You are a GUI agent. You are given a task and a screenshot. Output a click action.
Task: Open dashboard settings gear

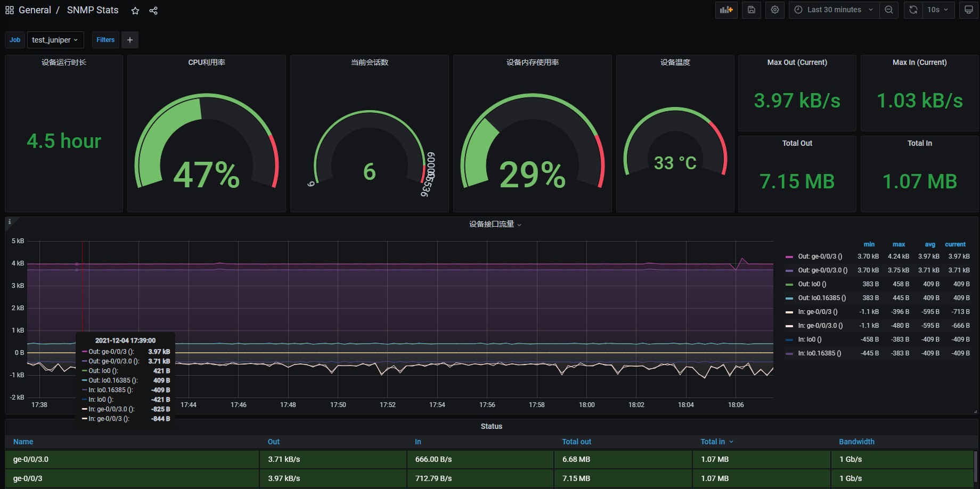point(774,10)
